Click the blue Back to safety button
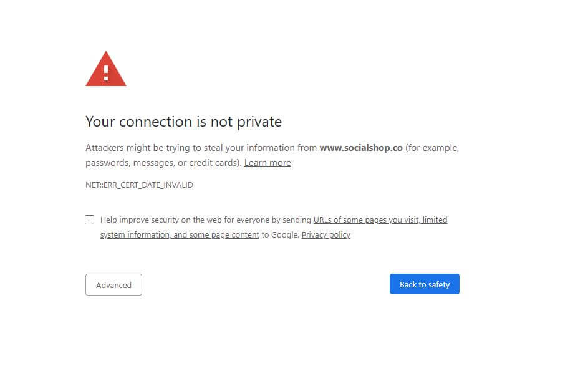Image resolution: width=588 pixels, height=386 pixels. [425, 284]
